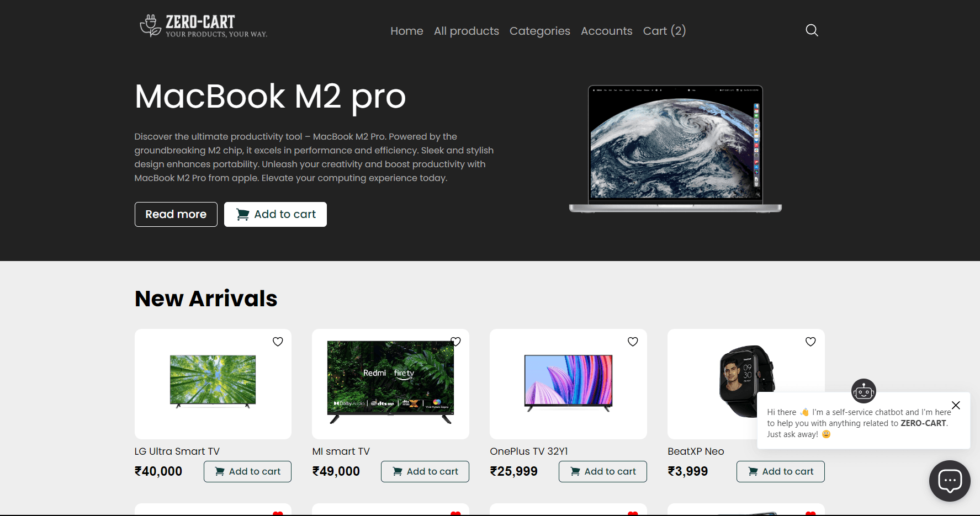Add OnePlus TV 32Y1 to wishlist heart
Image resolution: width=980 pixels, height=516 pixels.
pyautogui.click(x=633, y=342)
